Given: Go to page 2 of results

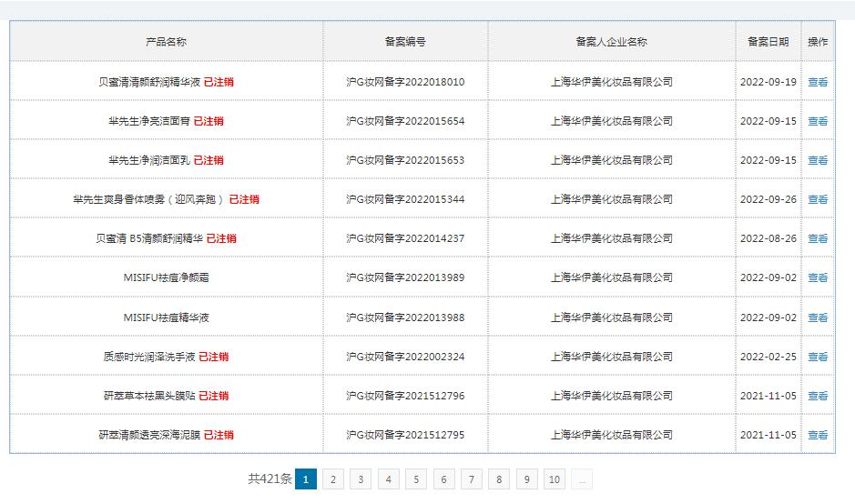Looking at the screenshot, I should coord(333,479).
